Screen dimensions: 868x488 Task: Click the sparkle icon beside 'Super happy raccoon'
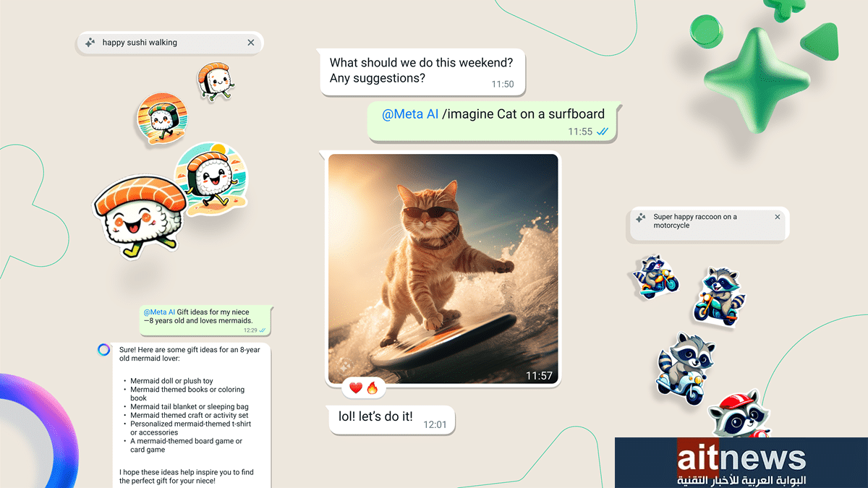point(640,218)
